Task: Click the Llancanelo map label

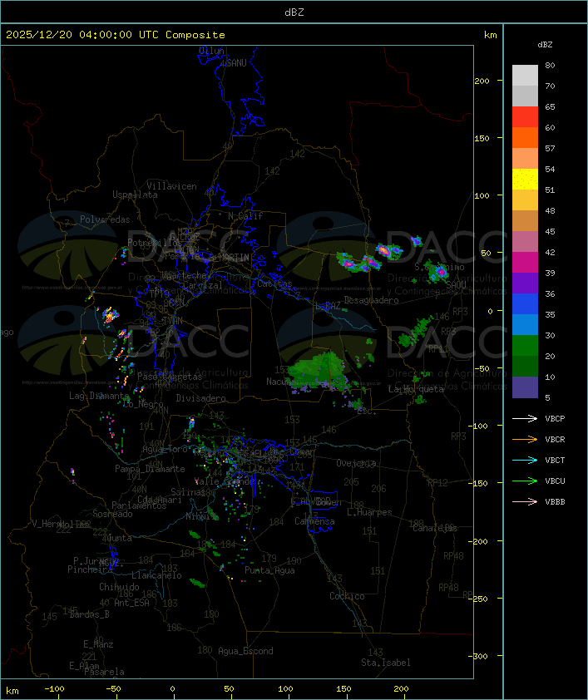Action: [156, 575]
